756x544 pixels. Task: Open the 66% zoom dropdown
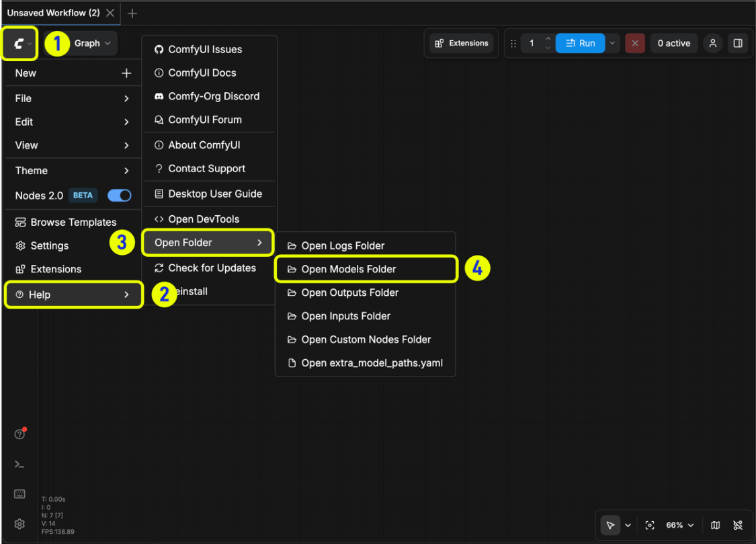[680, 525]
